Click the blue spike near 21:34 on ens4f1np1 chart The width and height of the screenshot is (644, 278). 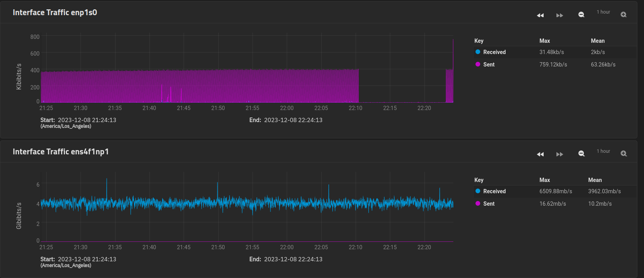107,189
